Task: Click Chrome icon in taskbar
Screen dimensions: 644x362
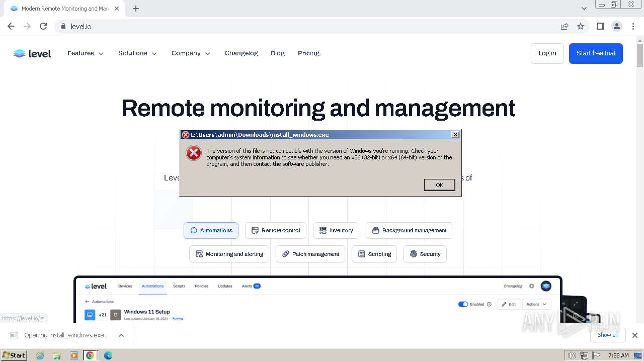Action: pos(90,355)
